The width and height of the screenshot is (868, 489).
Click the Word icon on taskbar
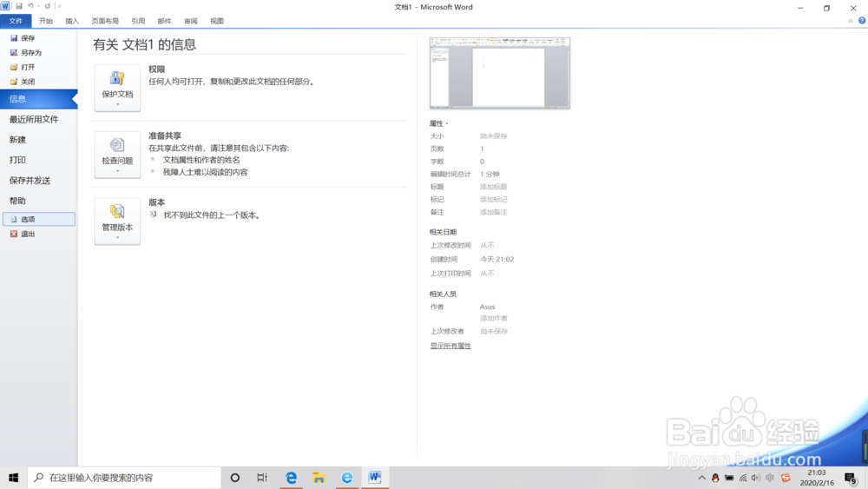[x=375, y=478]
